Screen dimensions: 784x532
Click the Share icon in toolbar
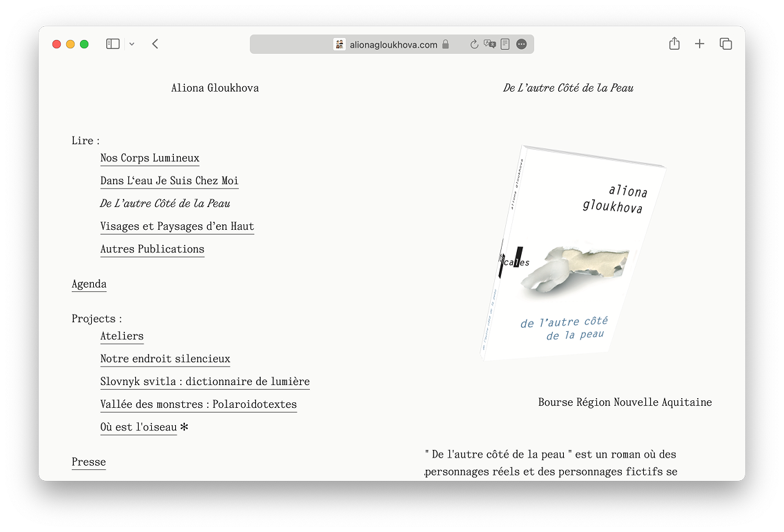pos(674,44)
